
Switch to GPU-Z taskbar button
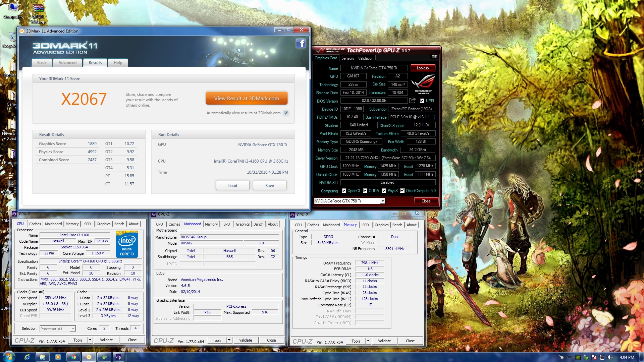pyautogui.click(x=104, y=357)
